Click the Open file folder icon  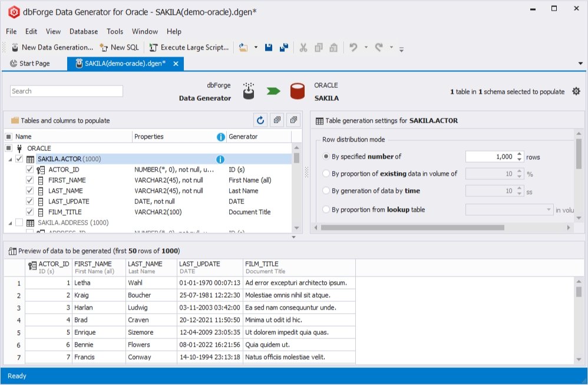[x=243, y=48]
